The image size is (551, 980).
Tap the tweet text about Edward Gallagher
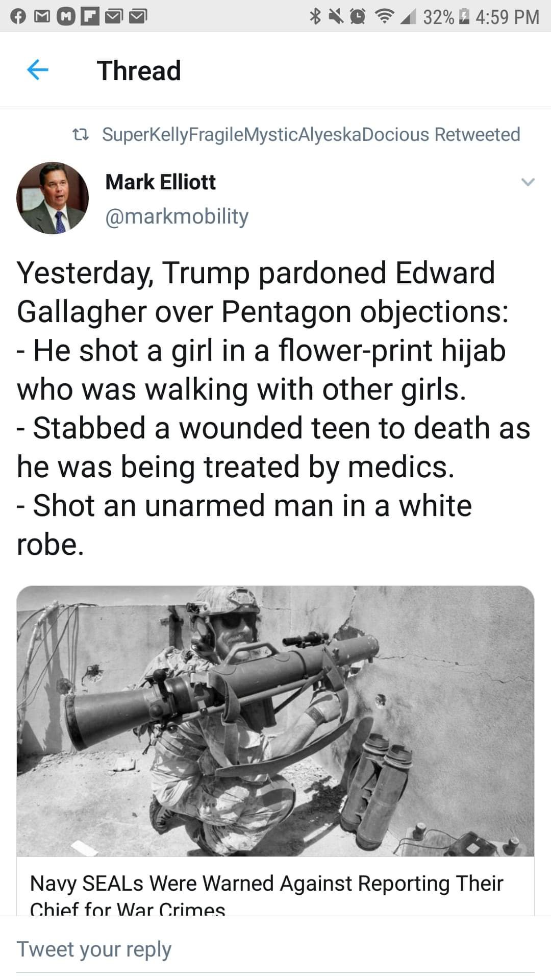(x=273, y=408)
